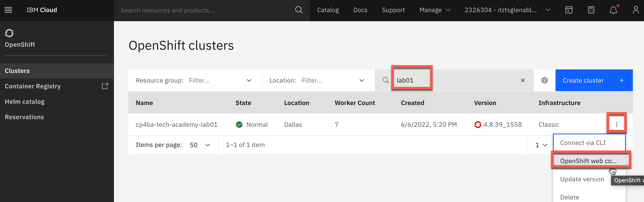Click the OpenShift logo in sidebar

pyautogui.click(x=9, y=33)
